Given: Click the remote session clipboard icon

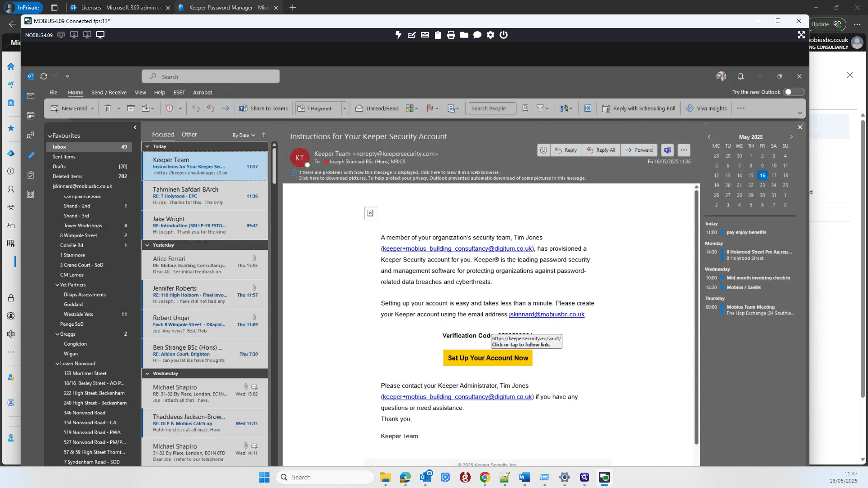Looking at the screenshot, I should [438, 35].
